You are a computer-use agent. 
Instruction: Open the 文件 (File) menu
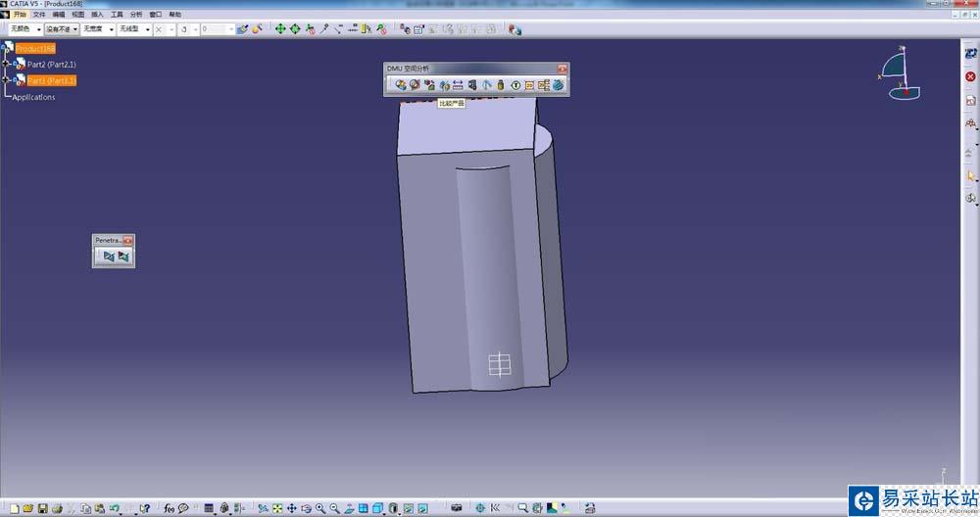coord(39,14)
